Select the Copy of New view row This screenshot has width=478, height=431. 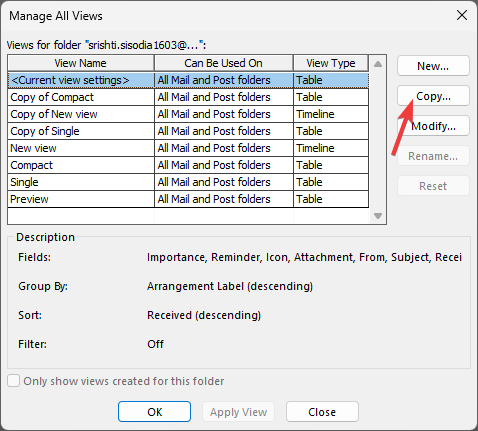(188, 114)
